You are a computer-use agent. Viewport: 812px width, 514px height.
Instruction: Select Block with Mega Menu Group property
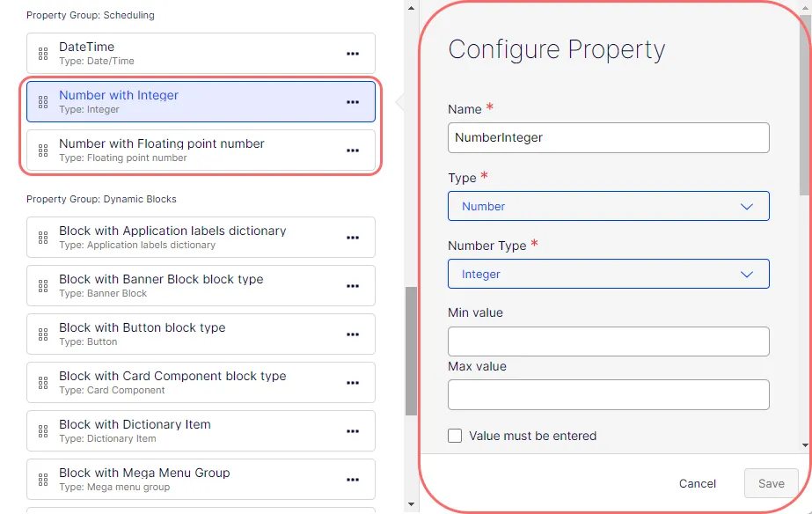(x=201, y=480)
